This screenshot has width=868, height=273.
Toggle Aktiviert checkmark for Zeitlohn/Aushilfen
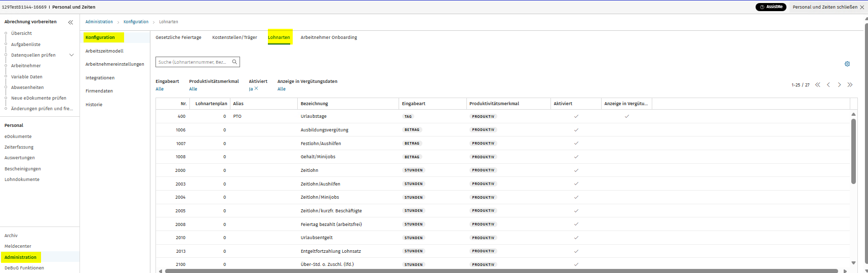pyautogui.click(x=576, y=184)
